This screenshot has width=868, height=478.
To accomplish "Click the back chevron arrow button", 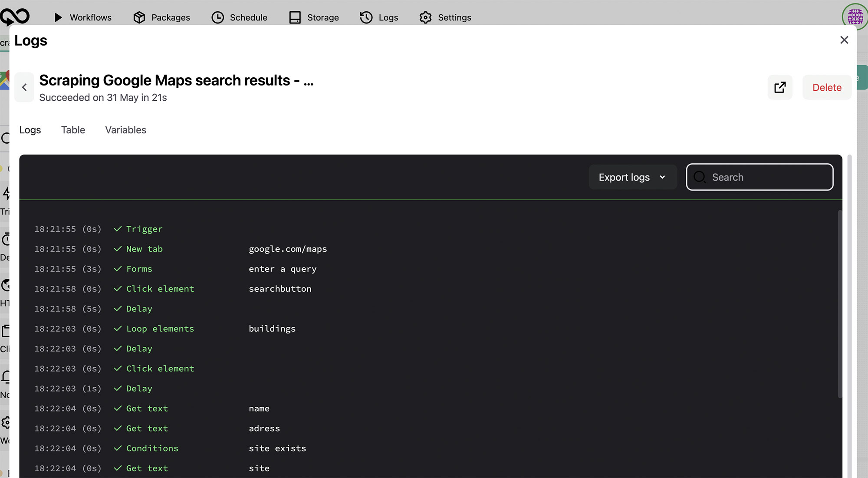I will tap(24, 87).
